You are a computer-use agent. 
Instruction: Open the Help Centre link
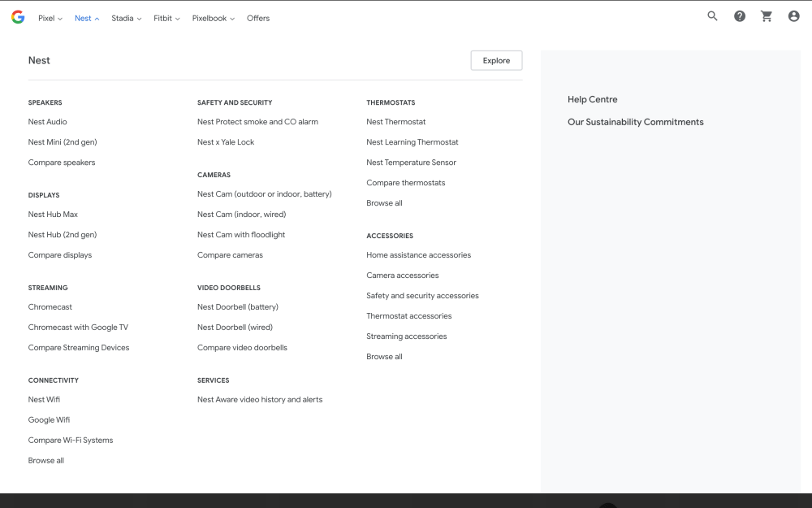tap(592, 99)
